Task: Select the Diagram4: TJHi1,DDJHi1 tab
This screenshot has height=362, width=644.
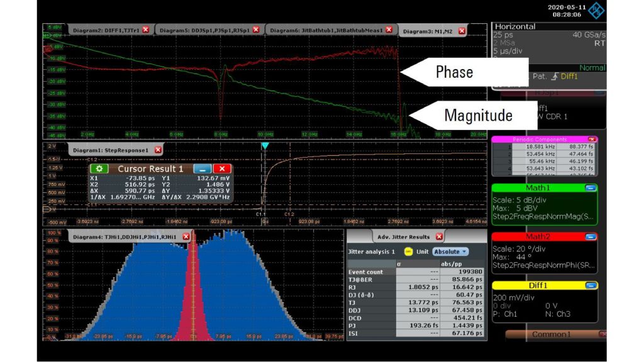Action: tap(125, 237)
